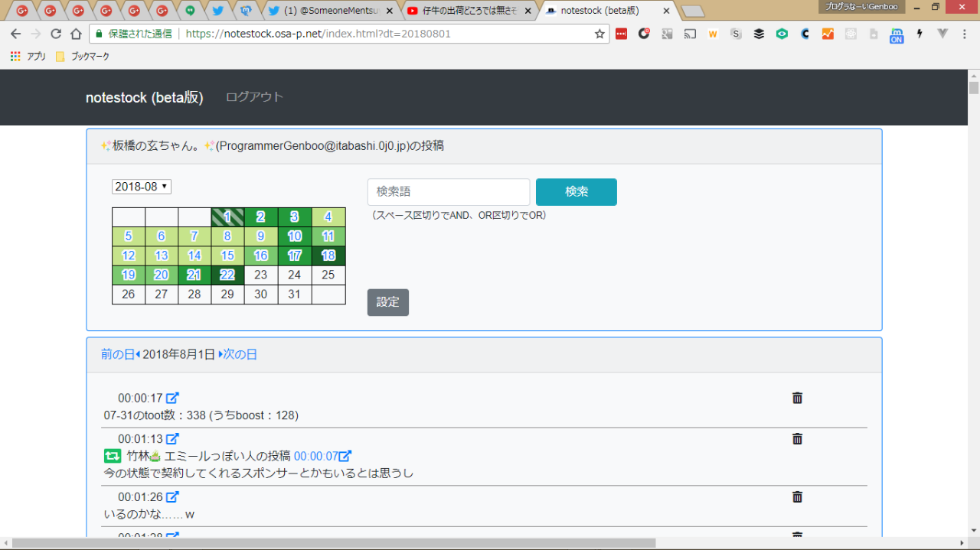Screen dimensions: 980x550
Task: Open the アプリ apps shortcut
Action: pyautogui.click(x=28, y=57)
